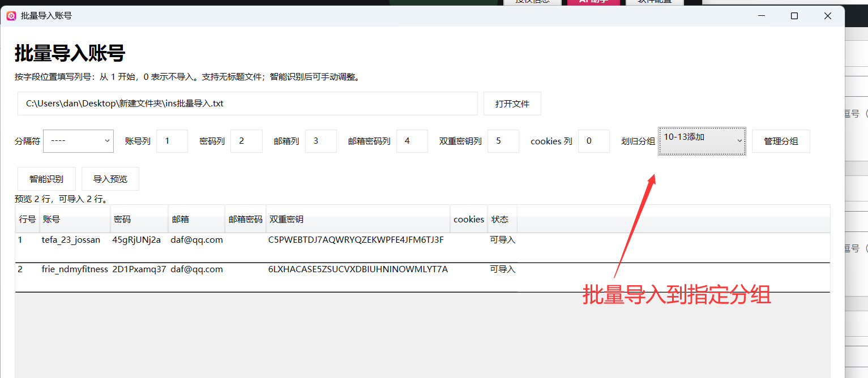Image resolution: width=868 pixels, height=378 pixels.
Task: Close the 批量导入账号 window
Action: tap(828, 16)
